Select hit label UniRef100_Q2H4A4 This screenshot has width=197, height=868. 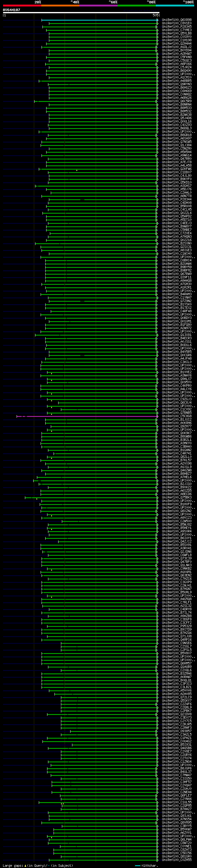pos(176,43)
